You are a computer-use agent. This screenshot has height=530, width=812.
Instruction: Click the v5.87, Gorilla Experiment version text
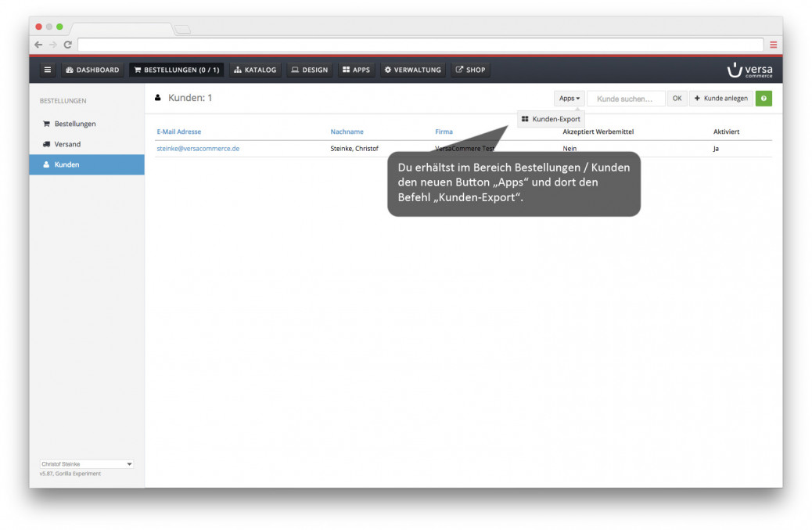(70, 474)
